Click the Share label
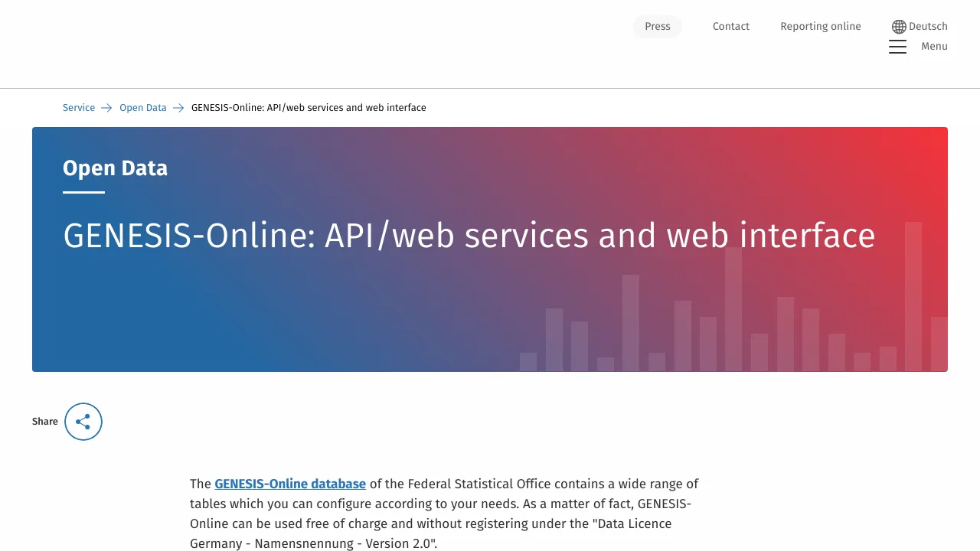The image size is (980, 551). click(45, 422)
